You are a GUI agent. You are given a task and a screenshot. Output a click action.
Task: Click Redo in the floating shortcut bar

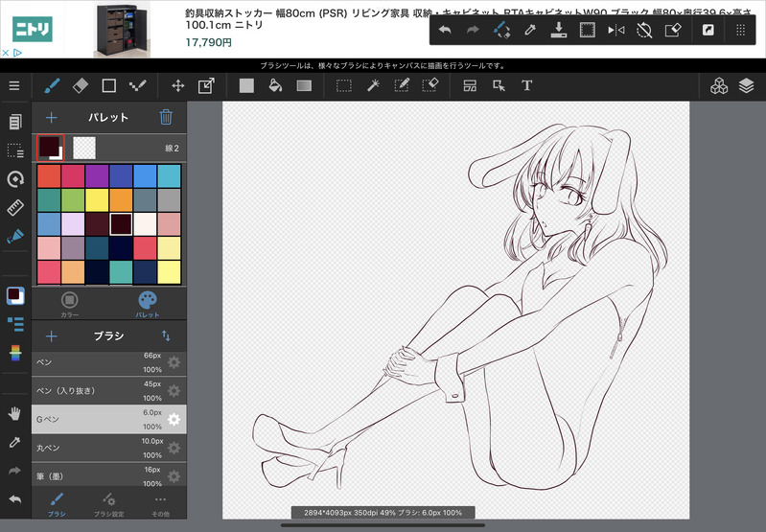(473, 31)
